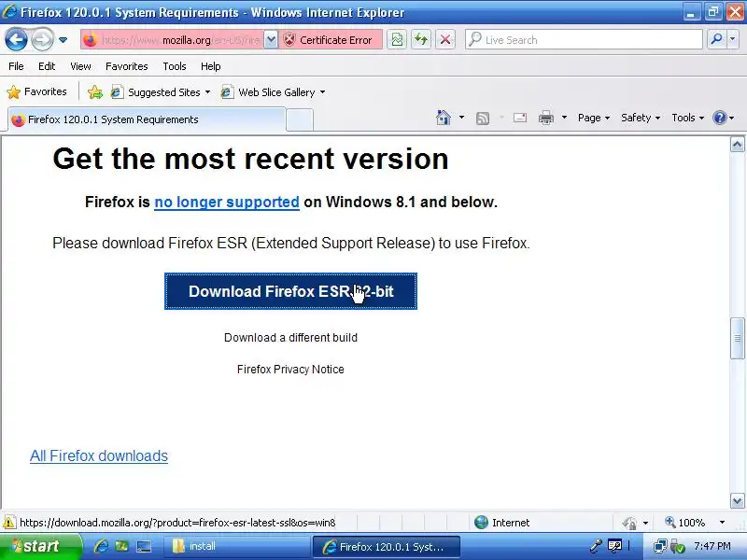Viewport: 747px width, 560px height.
Task: Click the blue Help question mark icon
Action: click(719, 118)
